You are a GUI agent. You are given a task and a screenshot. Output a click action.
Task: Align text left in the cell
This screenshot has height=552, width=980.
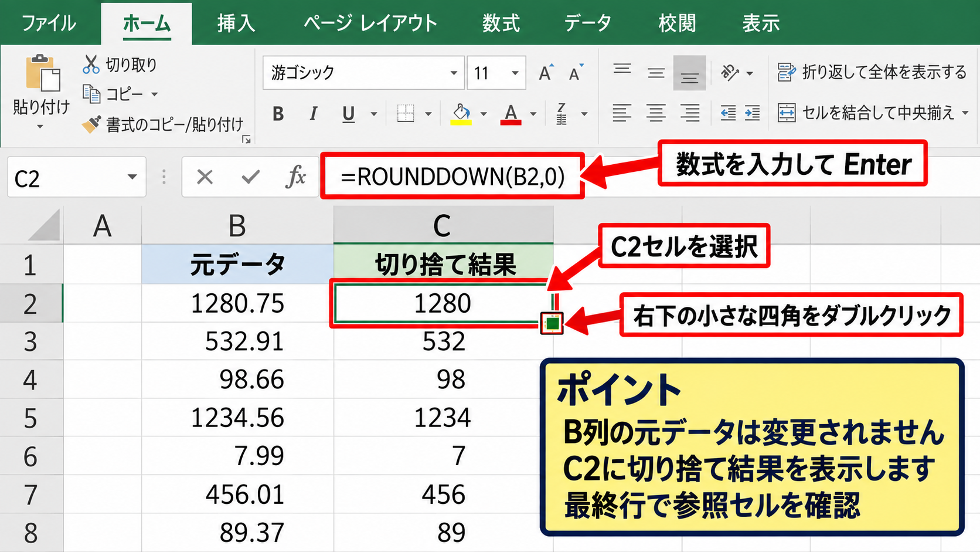coord(622,113)
